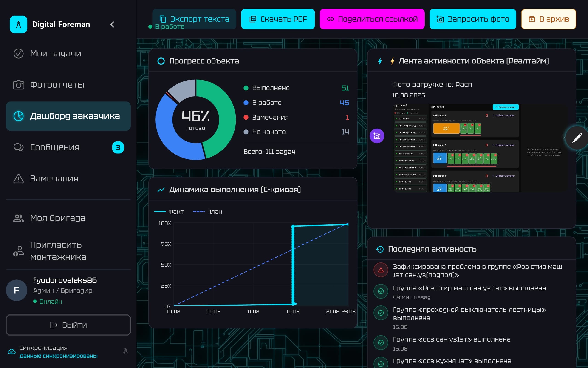This screenshot has height=368, width=588.
Task: Click the Не начато legend row
Action: [x=296, y=132]
